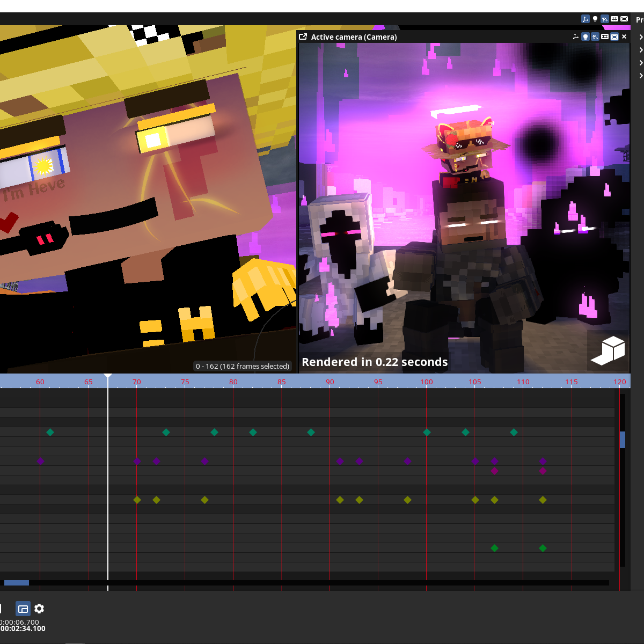This screenshot has height=644, width=644.
Task: Expand the topmost collapsed section in right panel
Action: [641, 37]
